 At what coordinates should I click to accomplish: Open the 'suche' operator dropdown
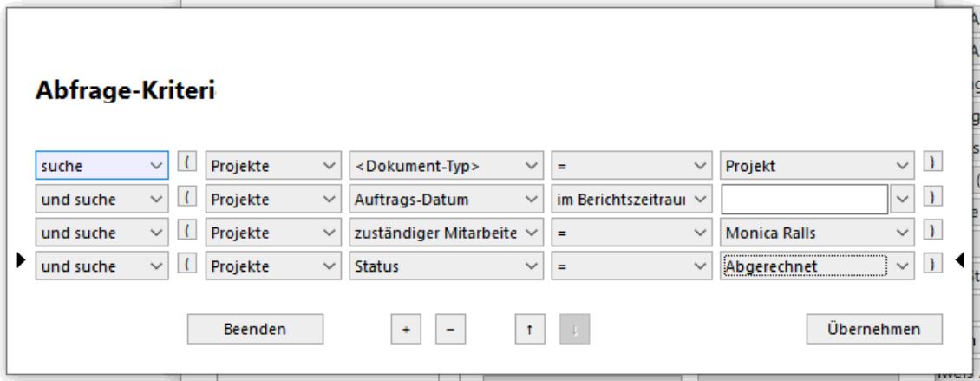[155, 163]
